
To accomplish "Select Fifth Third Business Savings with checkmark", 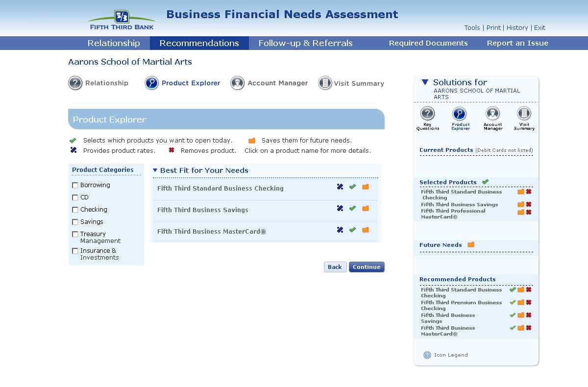I will 352,208.
